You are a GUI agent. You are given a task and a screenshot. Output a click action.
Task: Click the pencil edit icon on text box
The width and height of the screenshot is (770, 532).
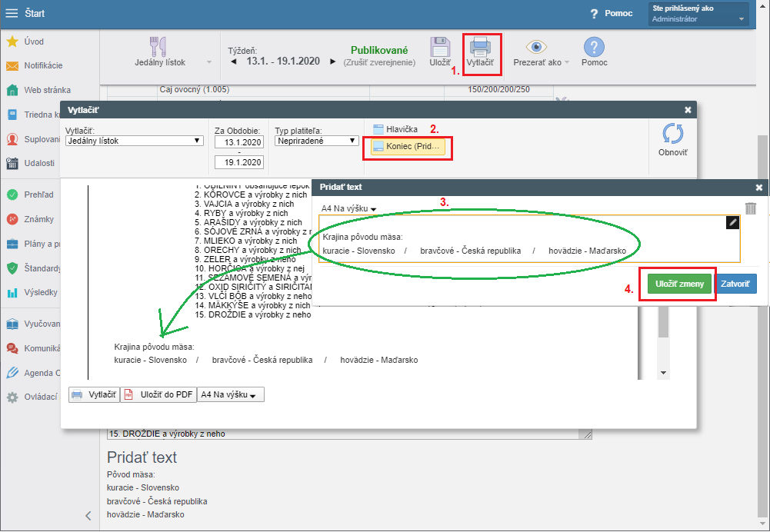[732, 222]
